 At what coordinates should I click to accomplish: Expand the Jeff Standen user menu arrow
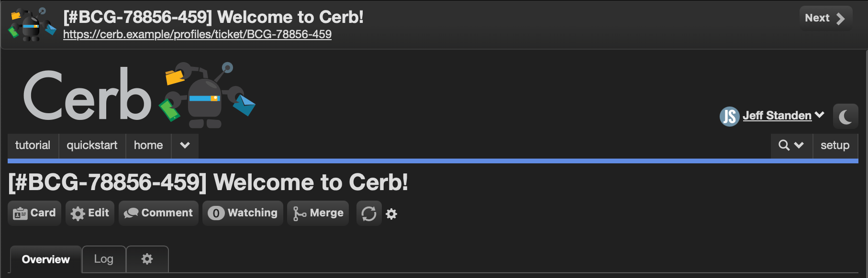pyautogui.click(x=820, y=115)
